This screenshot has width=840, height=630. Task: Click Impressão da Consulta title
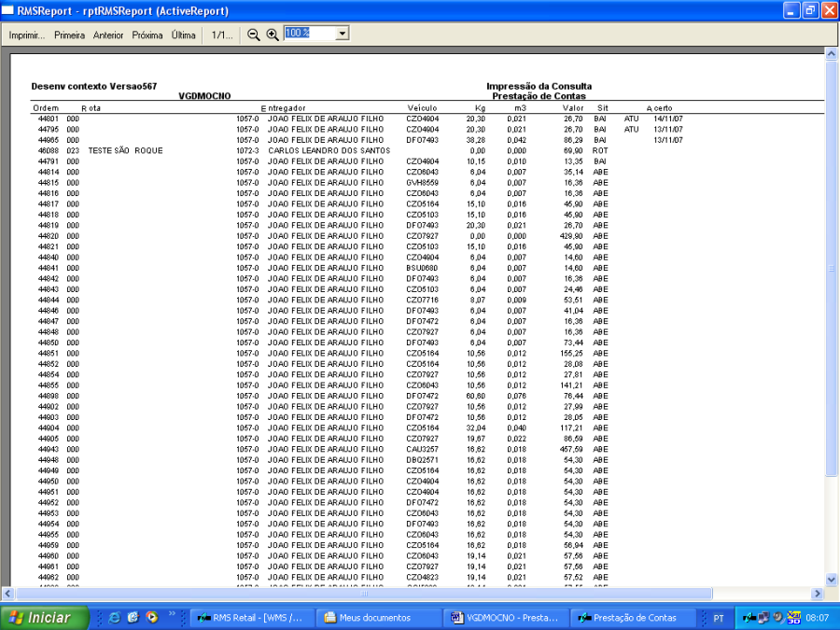point(539,86)
